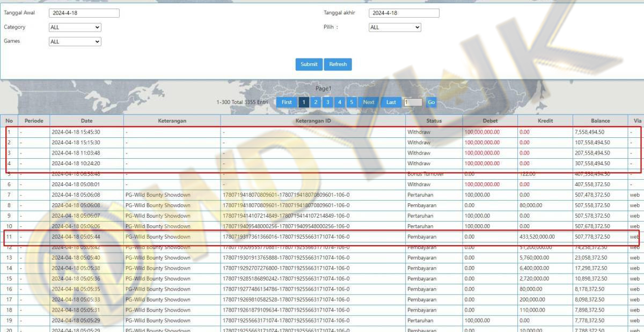
Task: Click Keterangan ID starting 1780719292707276800
Action: point(286,268)
